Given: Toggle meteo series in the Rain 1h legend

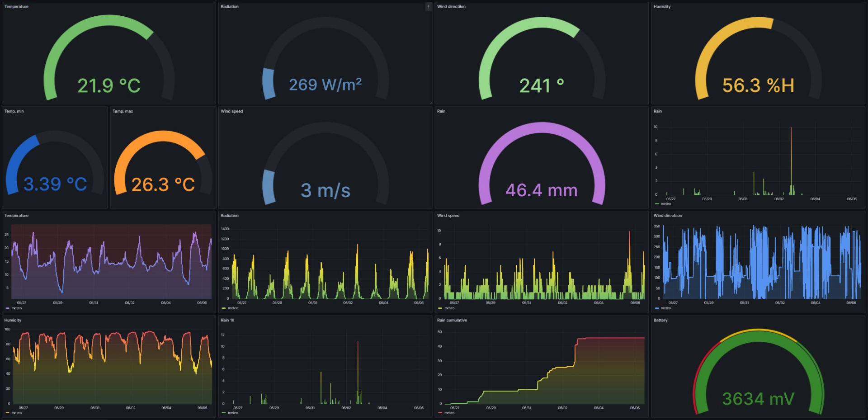Looking at the screenshot, I should pos(233,413).
